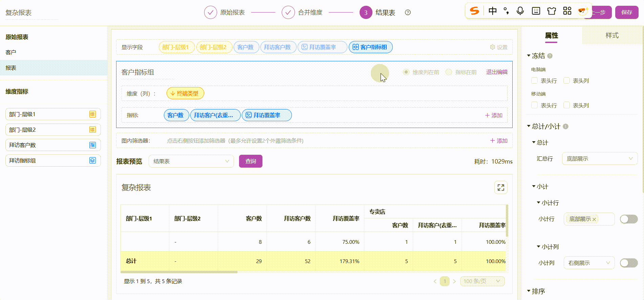Click the 设置 gear in display fields
The height and width of the screenshot is (300, 644).
pyautogui.click(x=499, y=47)
